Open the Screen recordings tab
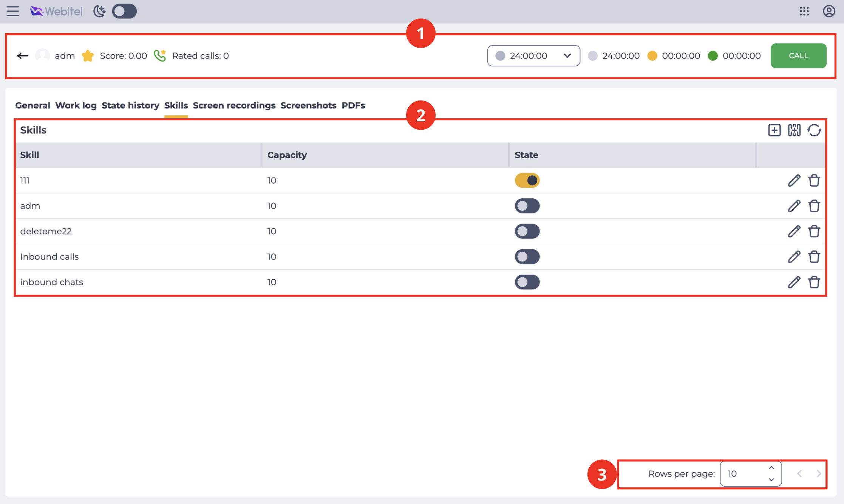 tap(234, 105)
